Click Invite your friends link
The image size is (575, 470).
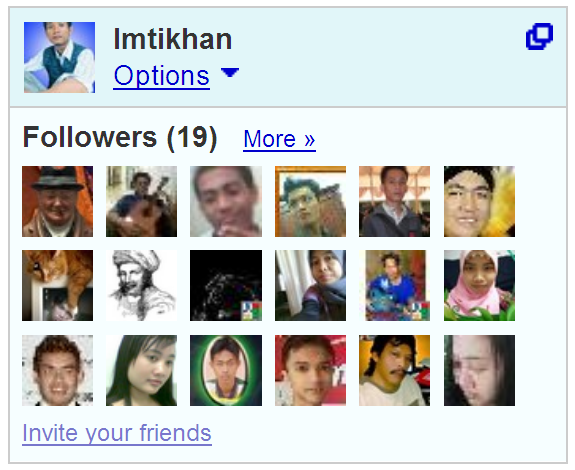coord(117,433)
